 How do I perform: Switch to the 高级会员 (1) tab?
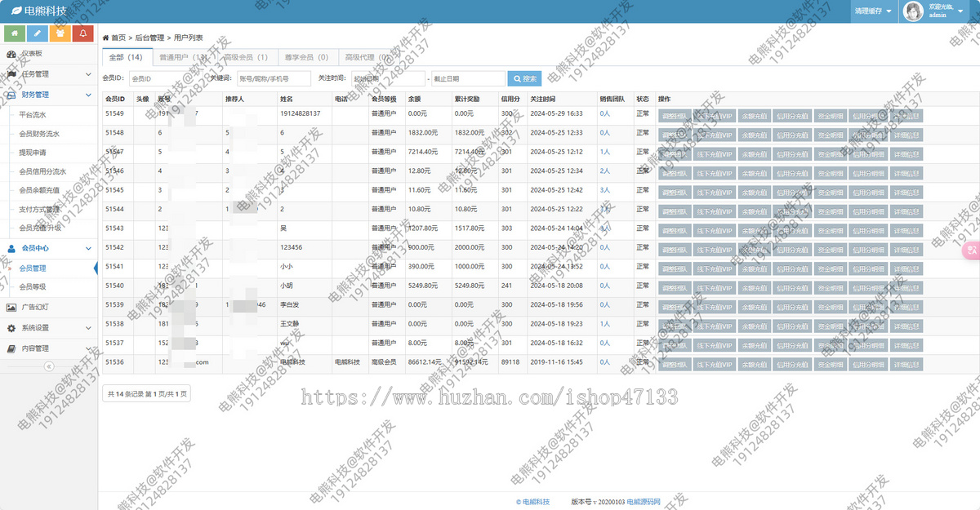[x=246, y=58]
